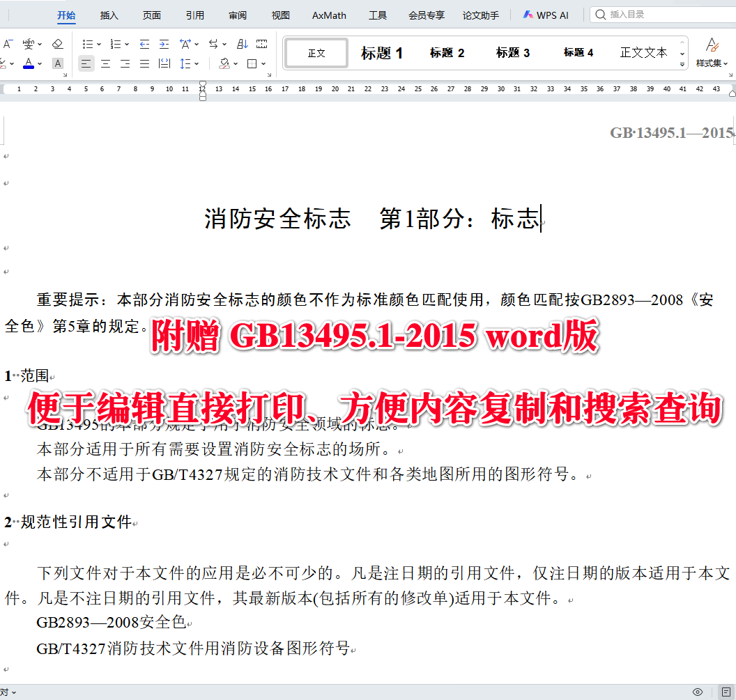Open the Pinyin Guide tool
The width and height of the screenshot is (736, 700).
(x=28, y=43)
